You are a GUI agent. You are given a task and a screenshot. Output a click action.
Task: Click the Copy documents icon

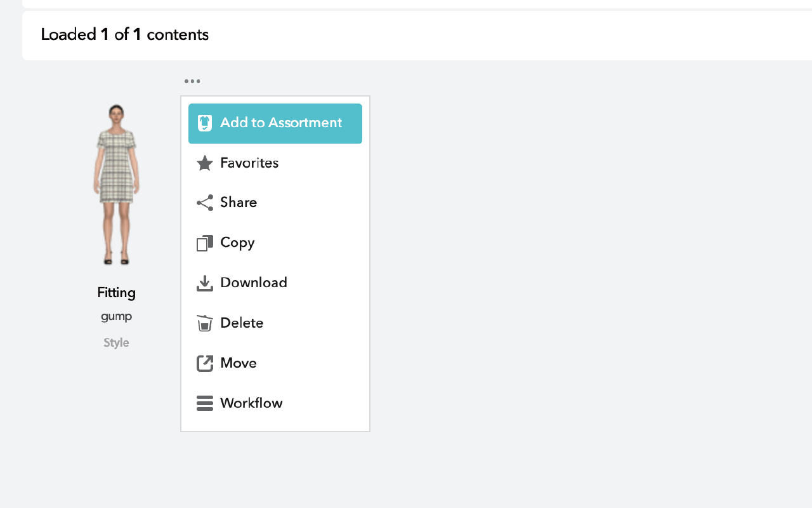(x=205, y=243)
